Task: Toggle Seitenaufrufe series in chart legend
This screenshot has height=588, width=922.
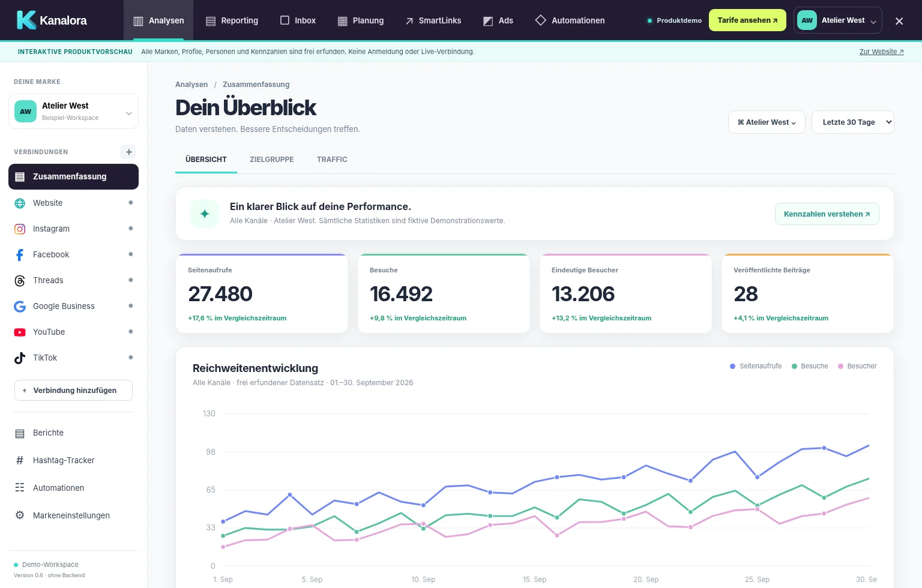Action: click(x=756, y=366)
